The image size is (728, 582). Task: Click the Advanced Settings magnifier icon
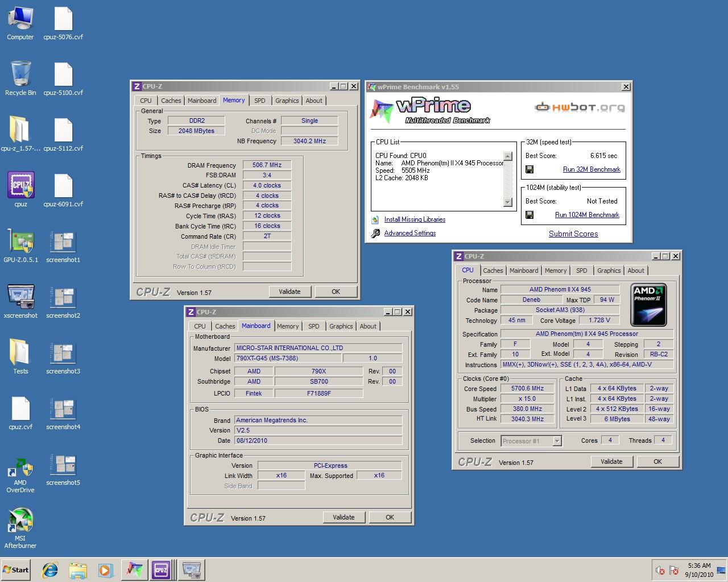click(x=375, y=233)
